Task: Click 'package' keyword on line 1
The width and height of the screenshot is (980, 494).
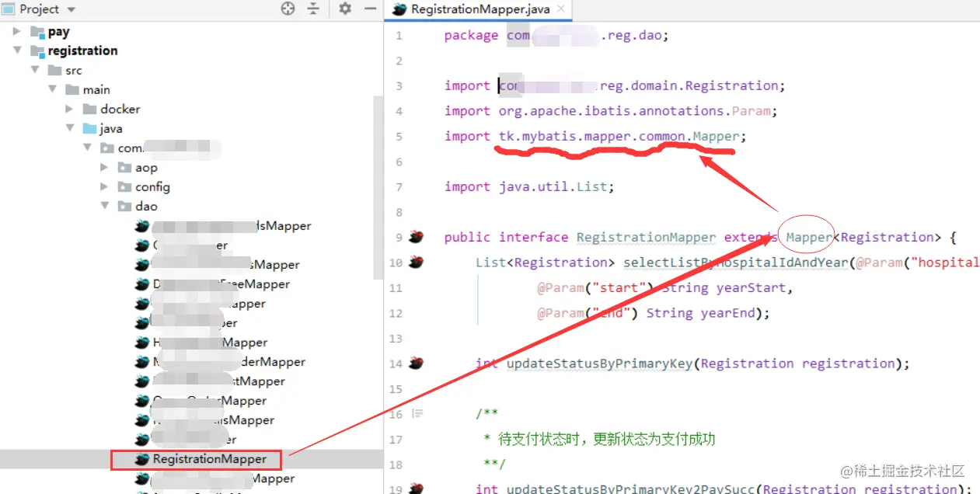Action: pyautogui.click(x=471, y=35)
